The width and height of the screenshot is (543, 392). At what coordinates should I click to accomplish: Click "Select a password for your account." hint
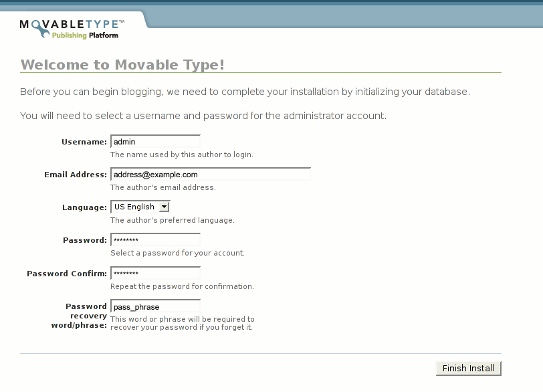[x=178, y=253]
